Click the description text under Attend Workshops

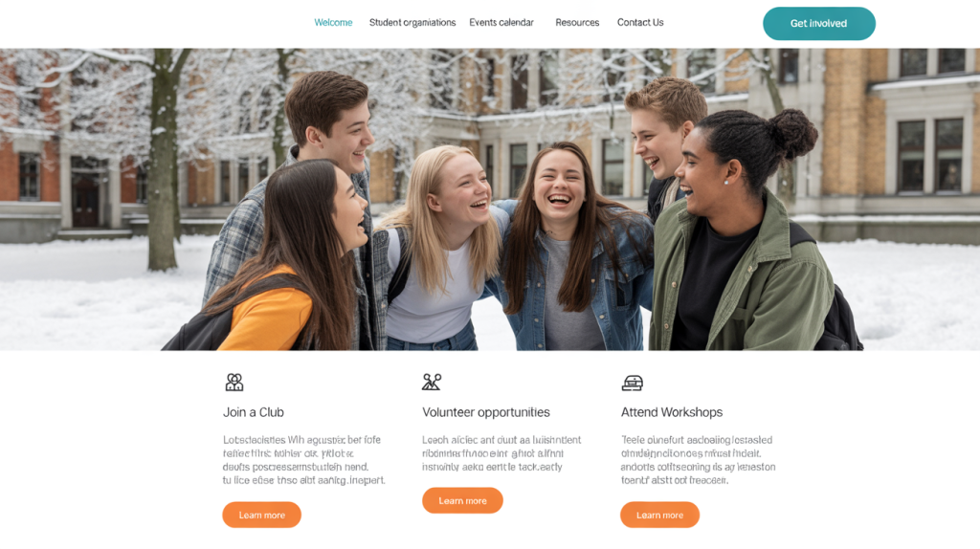point(698,460)
